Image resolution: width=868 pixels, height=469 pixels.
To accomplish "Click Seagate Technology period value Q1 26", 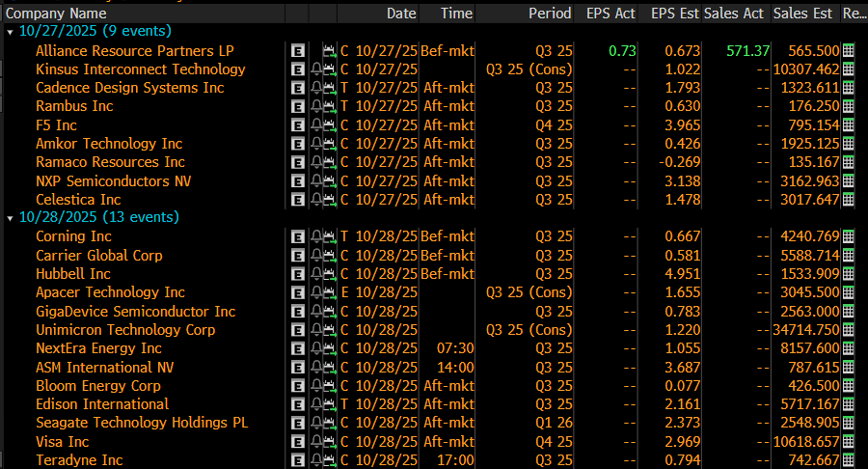I will tap(554, 423).
